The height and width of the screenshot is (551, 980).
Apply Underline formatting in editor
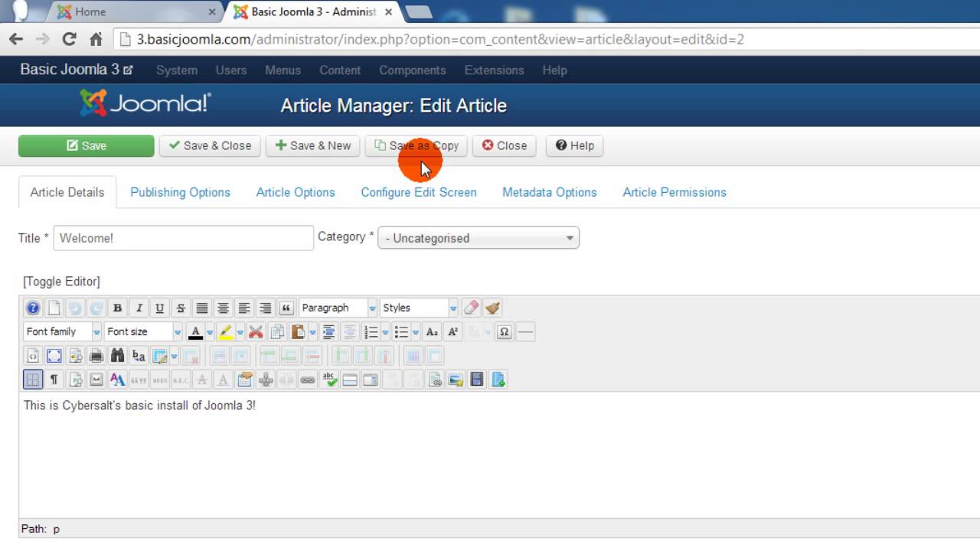(x=159, y=308)
